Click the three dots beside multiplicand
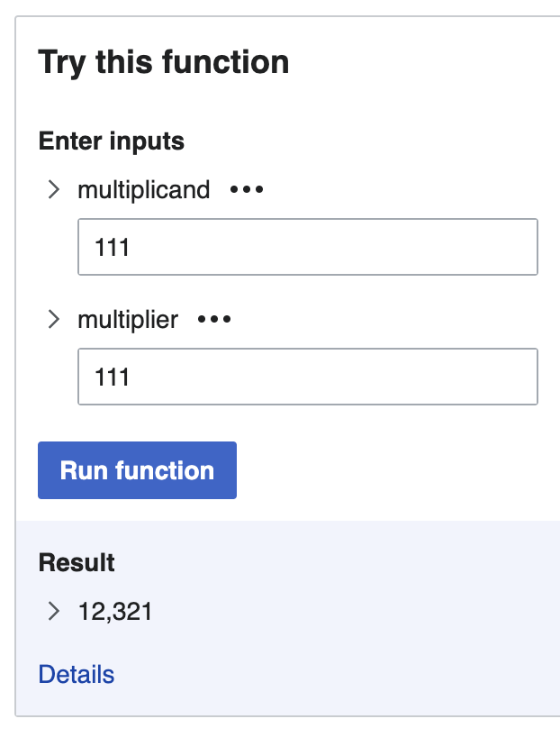 tap(245, 189)
